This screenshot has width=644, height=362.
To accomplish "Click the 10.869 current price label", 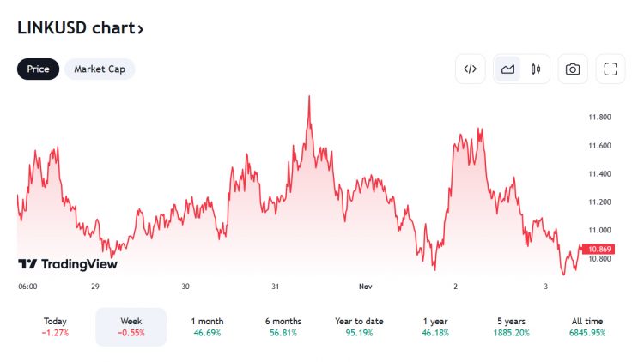I will [x=598, y=249].
